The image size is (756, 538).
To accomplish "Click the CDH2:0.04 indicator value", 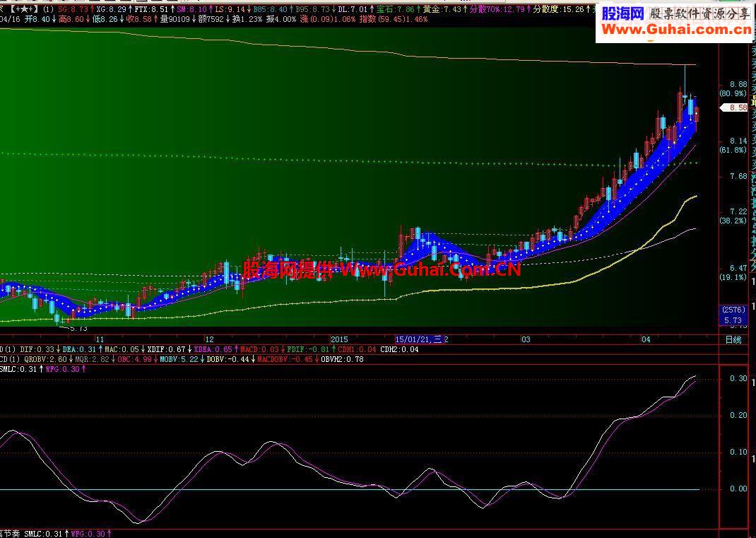I will [x=400, y=349].
